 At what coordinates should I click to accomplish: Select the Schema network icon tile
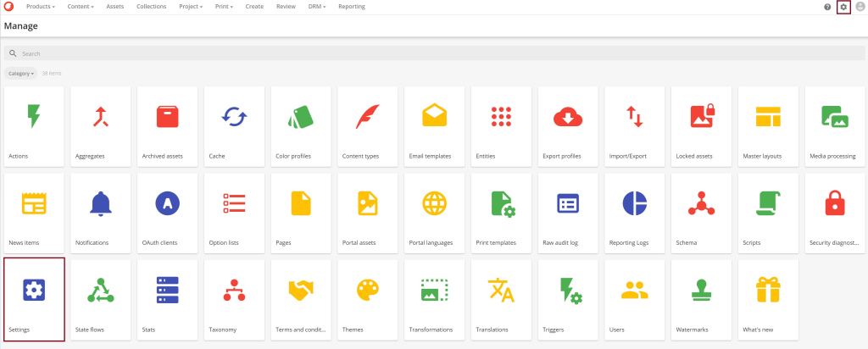point(702,212)
